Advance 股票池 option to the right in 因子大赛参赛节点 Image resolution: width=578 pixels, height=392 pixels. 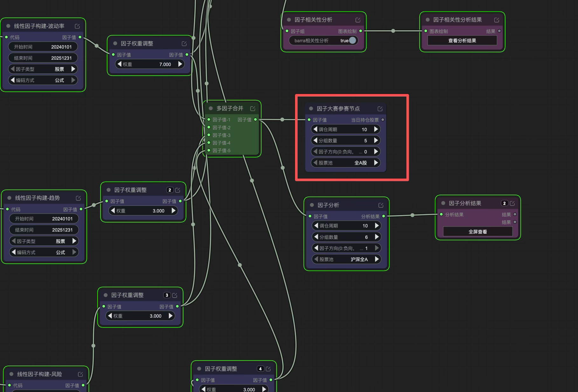(x=376, y=163)
